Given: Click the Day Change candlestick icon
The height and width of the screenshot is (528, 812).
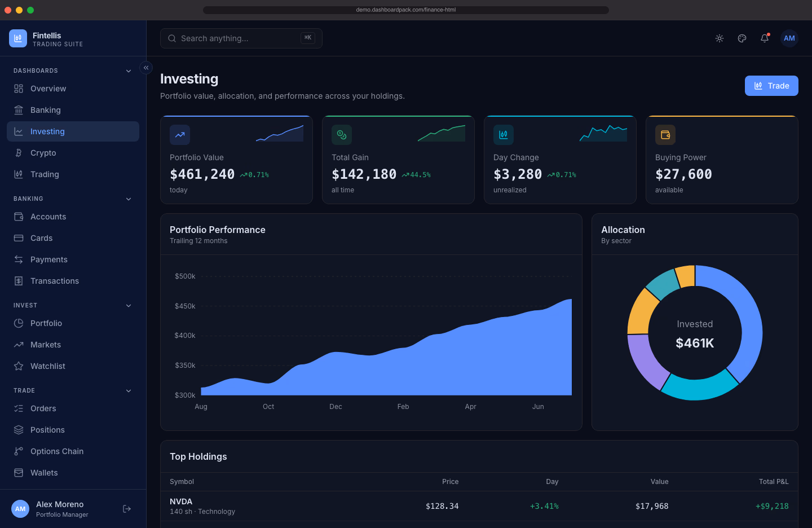Looking at the screenshot, I should click(x=504, y=135).
